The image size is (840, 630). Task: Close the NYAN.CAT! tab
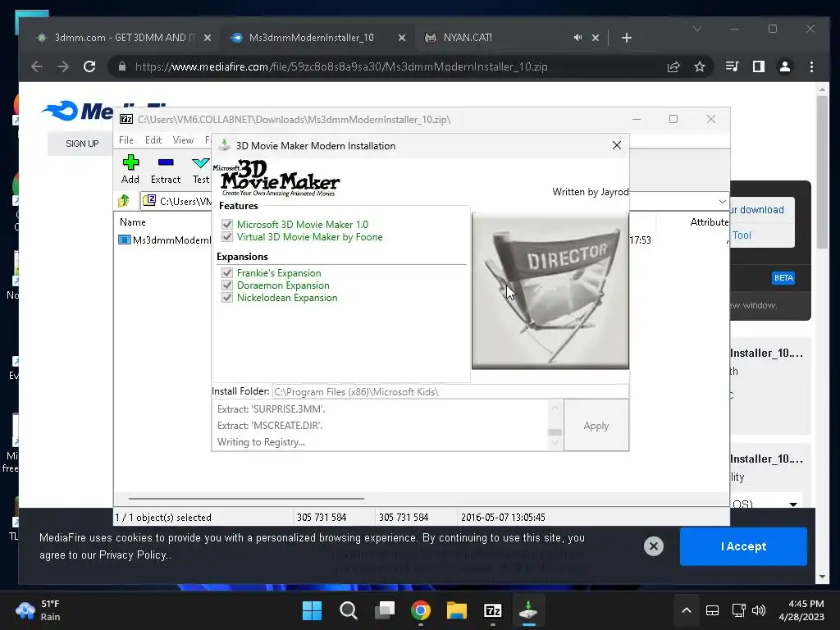(x=596, y=38)
